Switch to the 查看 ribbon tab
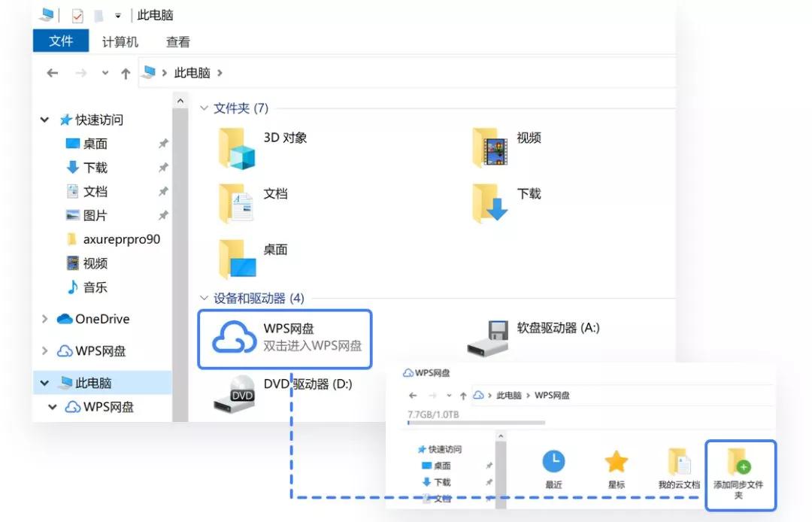 [x=177, y=41]
